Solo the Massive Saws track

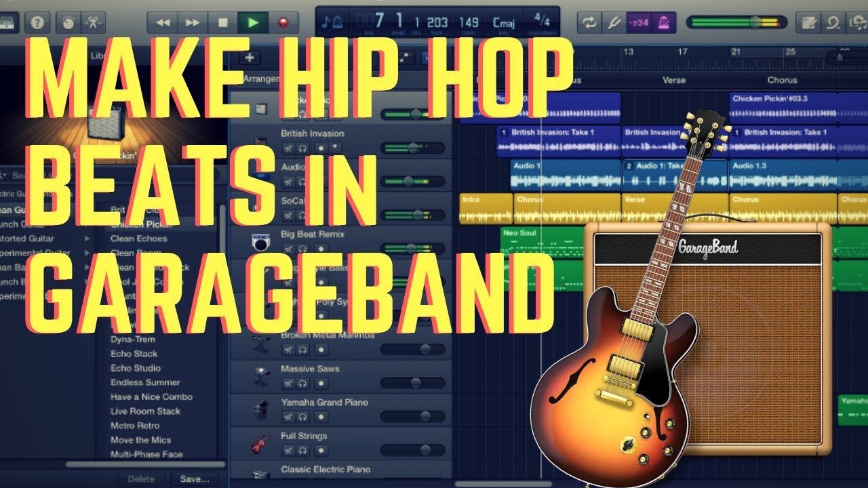tap(303, 383)
